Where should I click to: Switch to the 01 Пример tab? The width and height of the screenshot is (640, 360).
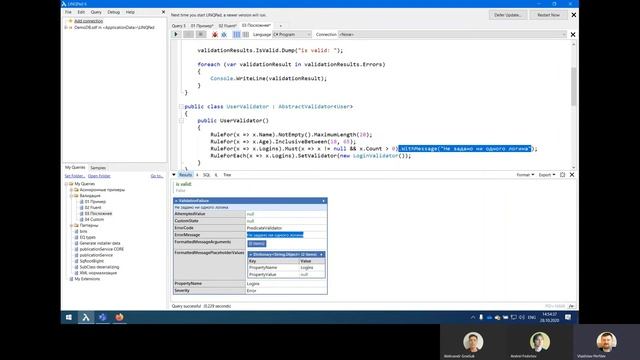coord(202,26)
